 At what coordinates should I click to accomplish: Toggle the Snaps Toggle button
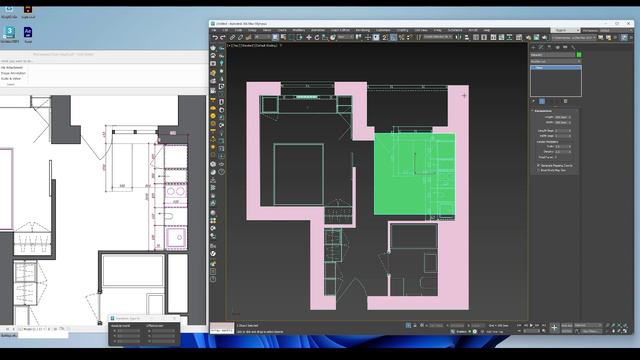pos(384,38)
